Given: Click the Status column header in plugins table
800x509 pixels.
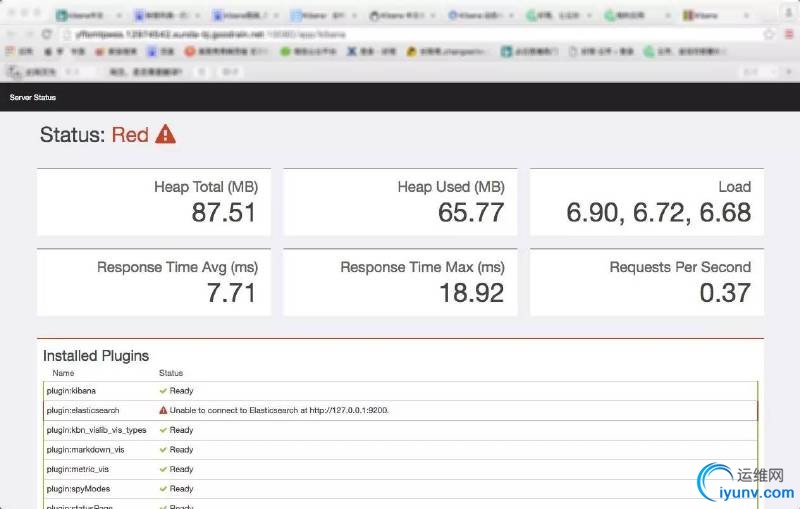Looking at the screenshot, I should (171, 373).
